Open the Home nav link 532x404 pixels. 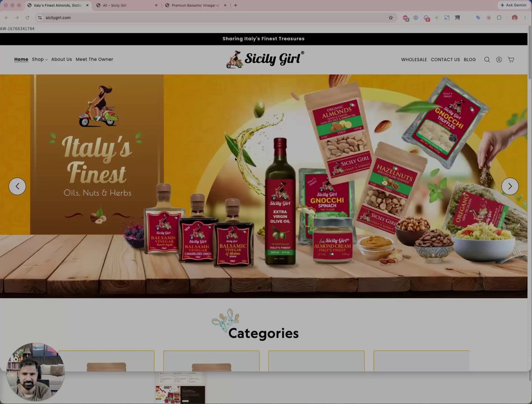[21, 59]
